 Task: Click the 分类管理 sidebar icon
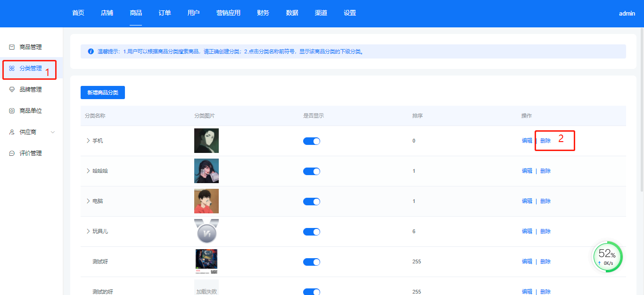[x=12, y=68]
